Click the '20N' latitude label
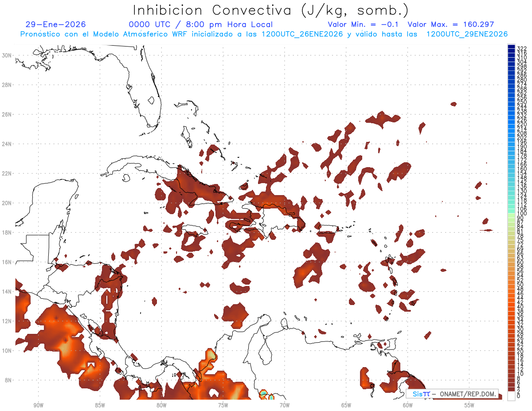 [7, 203]
